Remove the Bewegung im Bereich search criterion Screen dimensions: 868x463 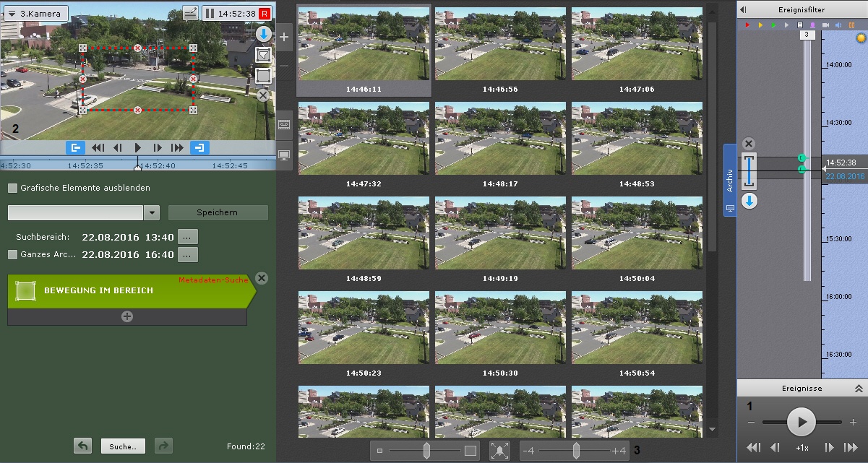[x=262, y=278]
